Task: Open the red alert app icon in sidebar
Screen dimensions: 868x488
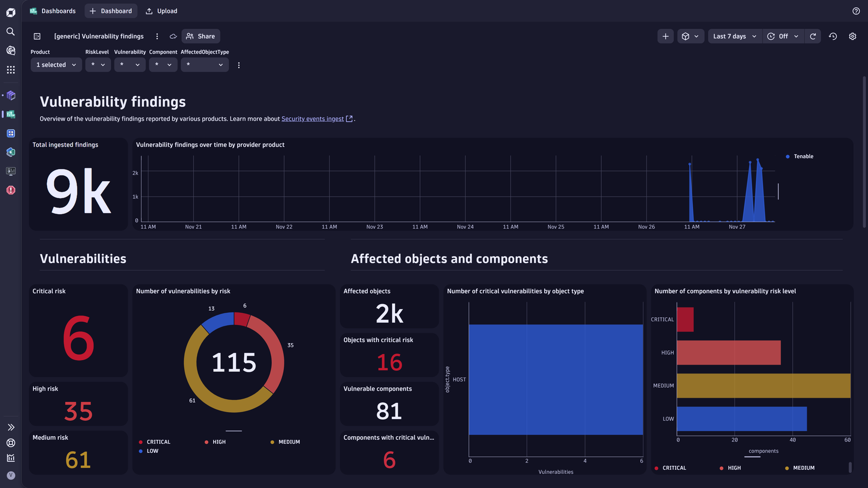Action: coord(11,190)
